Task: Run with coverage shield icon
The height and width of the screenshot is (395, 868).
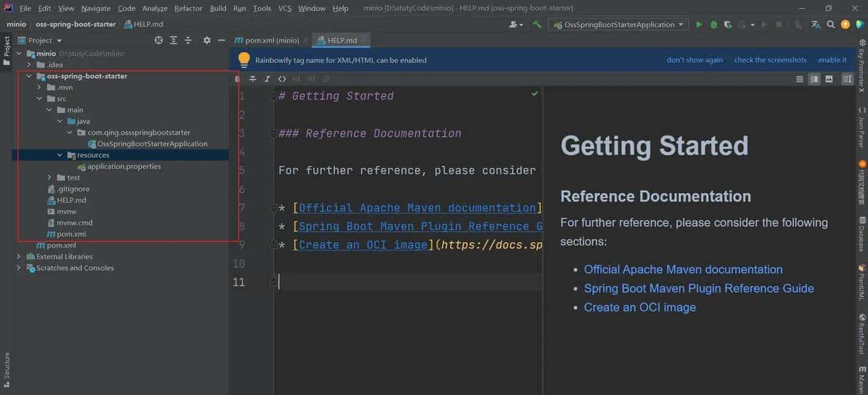Action: (x=728, y=24)
